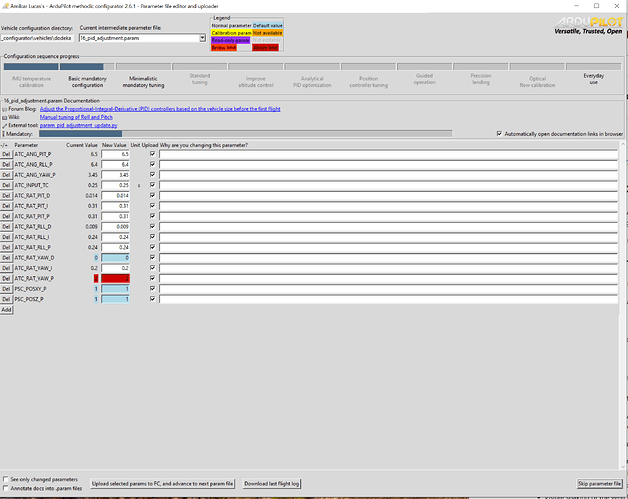Upload selected params and advance to next file
Viewport: 628px width, 499px height.
pyautogui.click(x=162, y=484)
